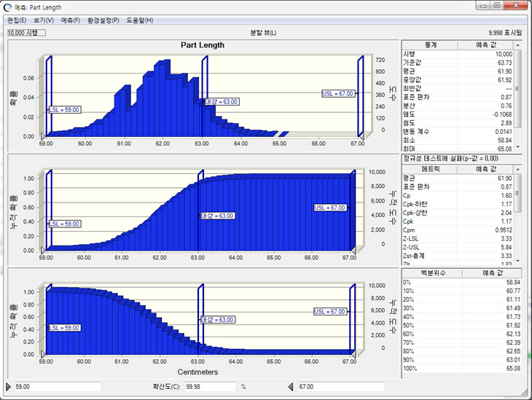The height and width of the screenshot is (400, 532).
Task: Select the 왜도 row showing -0.1068
Action: [x=458, y=114]
